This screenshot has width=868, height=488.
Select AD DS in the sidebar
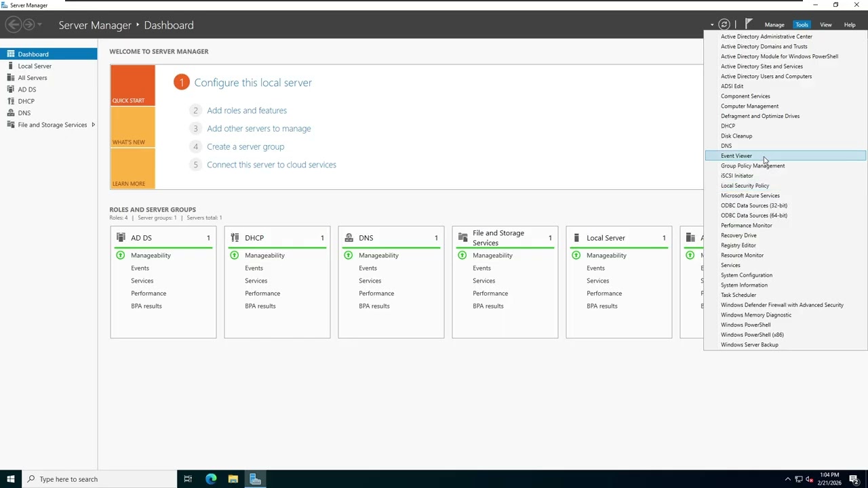49,89
